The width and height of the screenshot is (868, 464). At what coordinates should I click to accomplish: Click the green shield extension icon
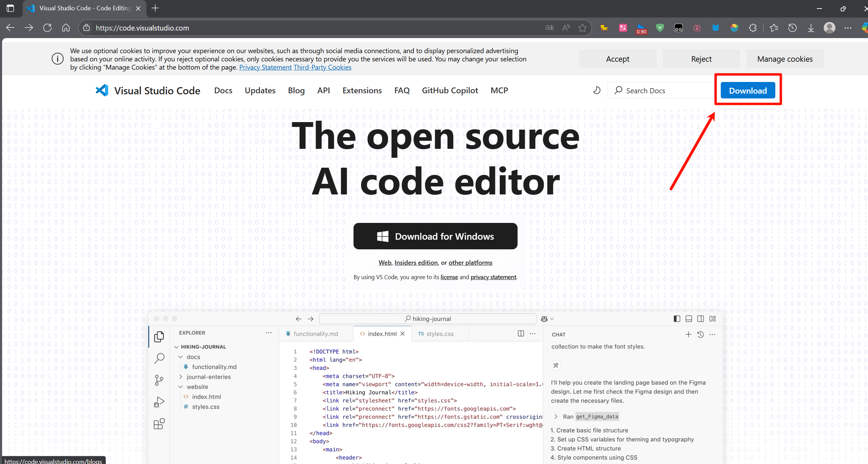click(660, 28)
